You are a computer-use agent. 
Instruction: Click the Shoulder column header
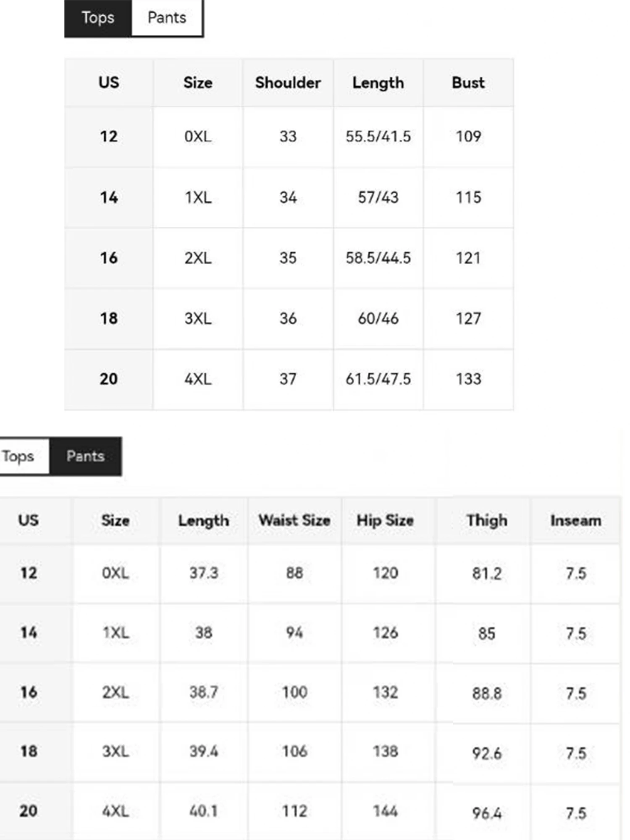[288, 83]
